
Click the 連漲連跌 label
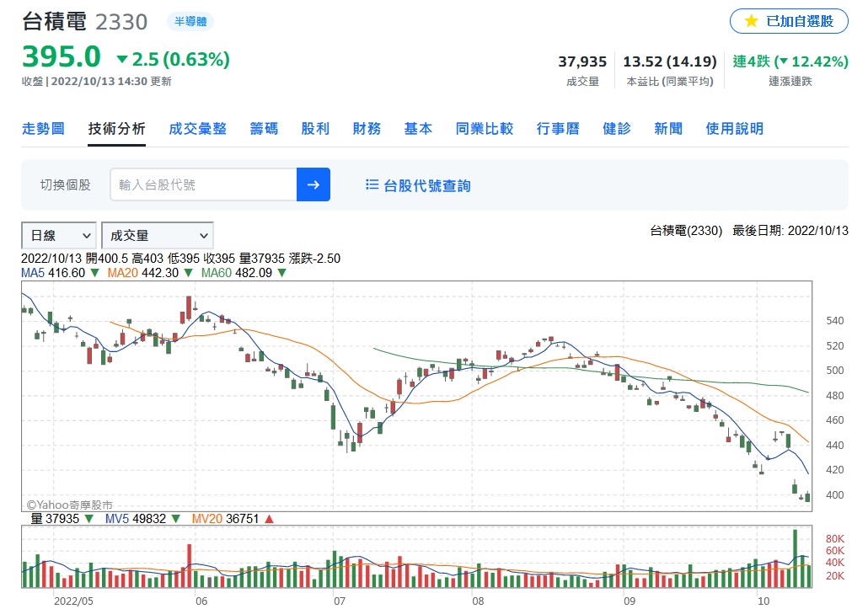coord(790,82)
